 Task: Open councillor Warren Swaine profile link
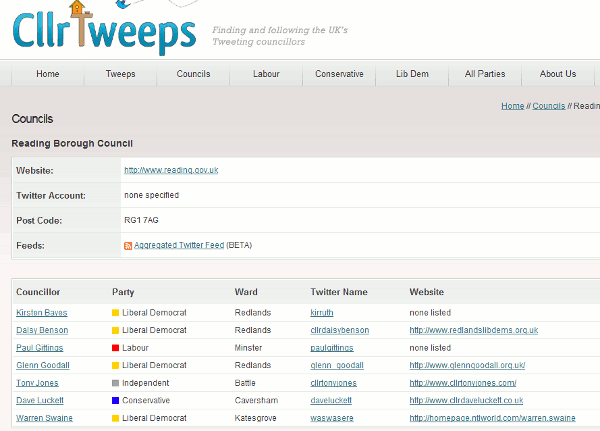(x=44, y=418)
